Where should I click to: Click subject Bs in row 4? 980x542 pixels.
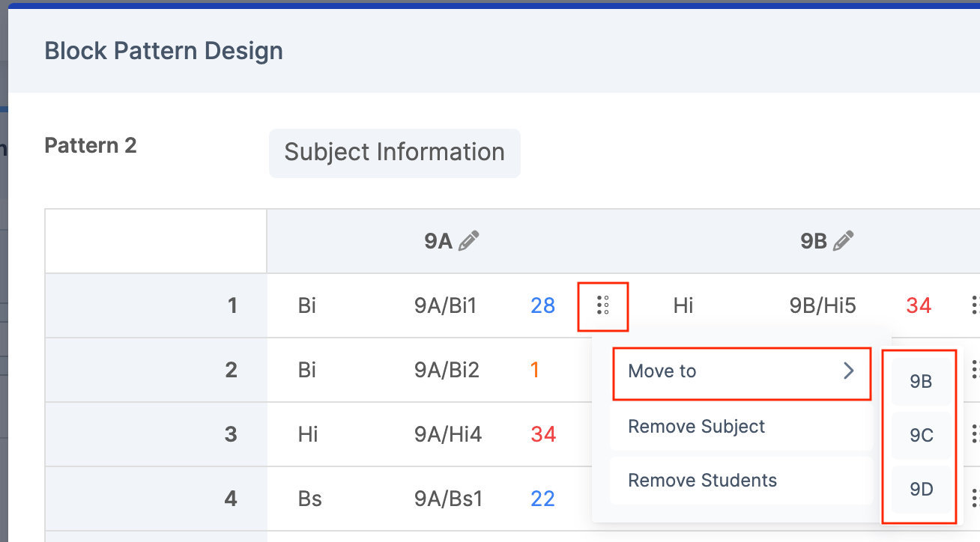click(309, 499)
